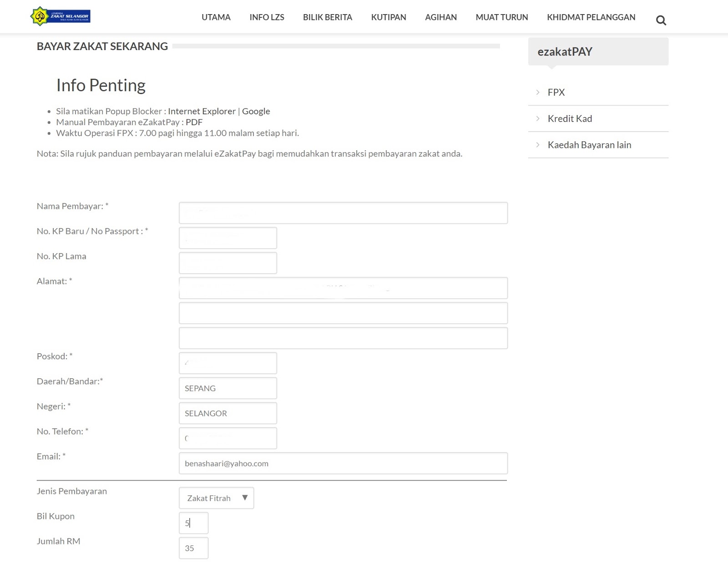
Task: Click the chevron icon beside FPX
Action: [538, 92]
